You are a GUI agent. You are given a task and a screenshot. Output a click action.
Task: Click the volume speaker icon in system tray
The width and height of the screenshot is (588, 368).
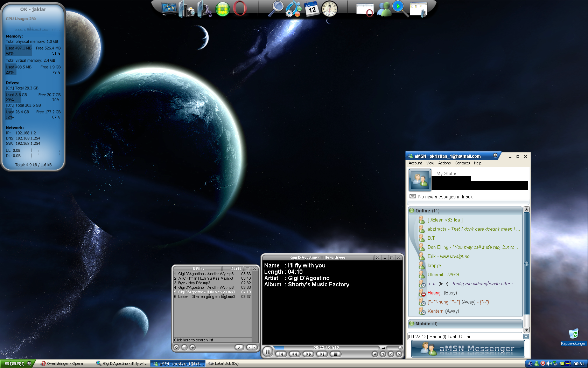pos(549,364)
